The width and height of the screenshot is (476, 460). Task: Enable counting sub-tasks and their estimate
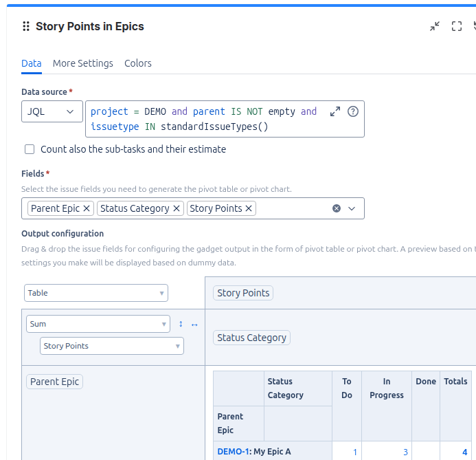[x=30, y=149]
